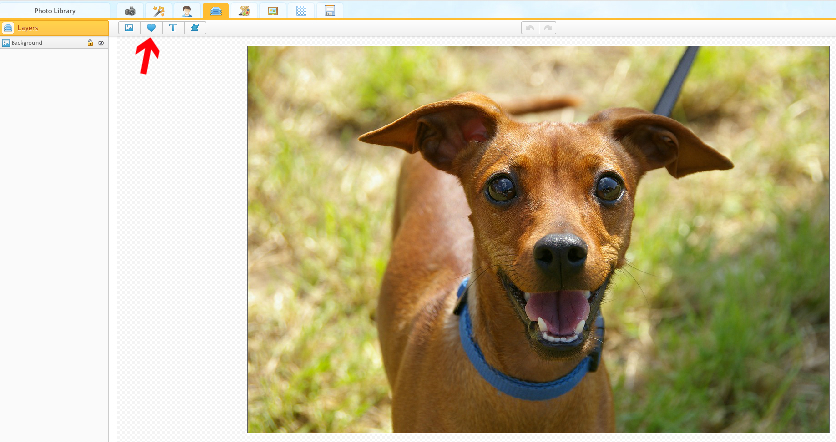836x442 pixels.
Task: Hide the Background layer with eye icon
Action: [101, 43]
